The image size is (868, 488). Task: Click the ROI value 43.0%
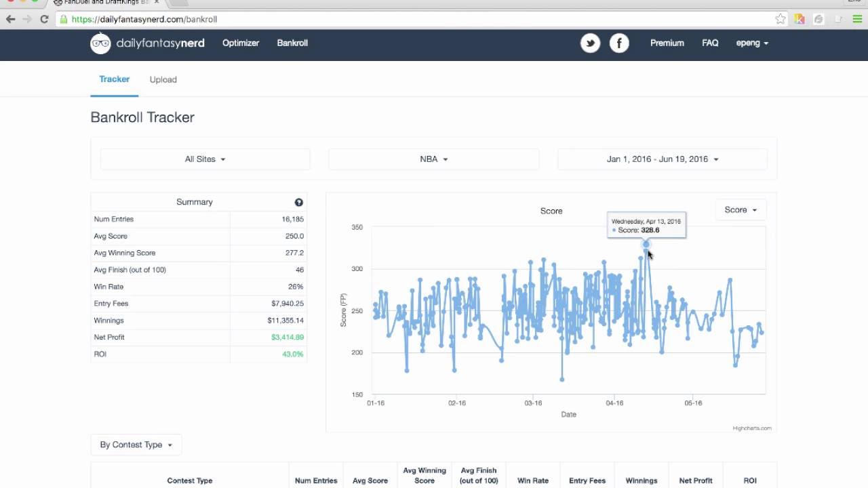coord(293,354)
